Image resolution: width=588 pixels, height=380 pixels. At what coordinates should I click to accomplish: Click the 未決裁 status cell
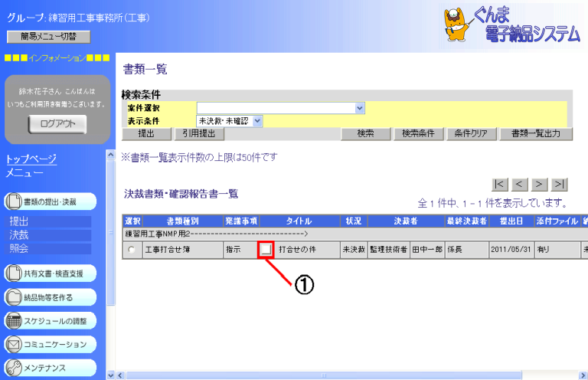click(354, 250)
